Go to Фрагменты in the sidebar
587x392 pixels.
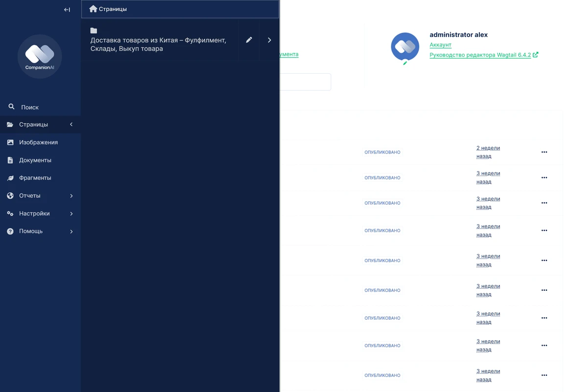click(35, 178)
